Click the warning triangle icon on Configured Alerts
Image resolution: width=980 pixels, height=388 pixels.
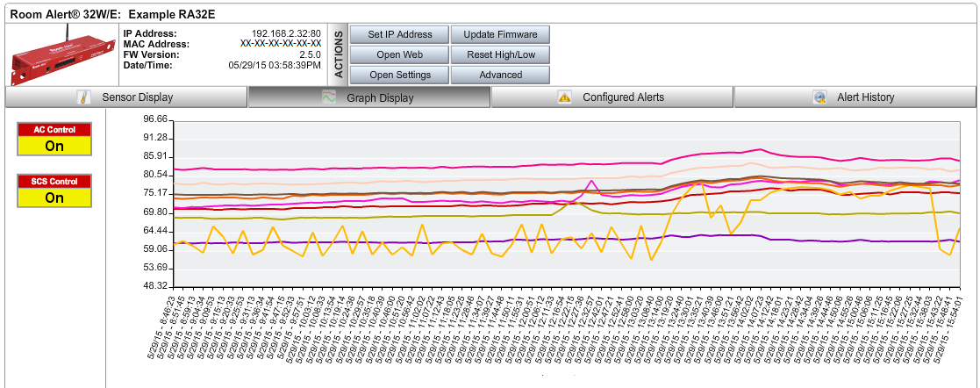(565, 97)
